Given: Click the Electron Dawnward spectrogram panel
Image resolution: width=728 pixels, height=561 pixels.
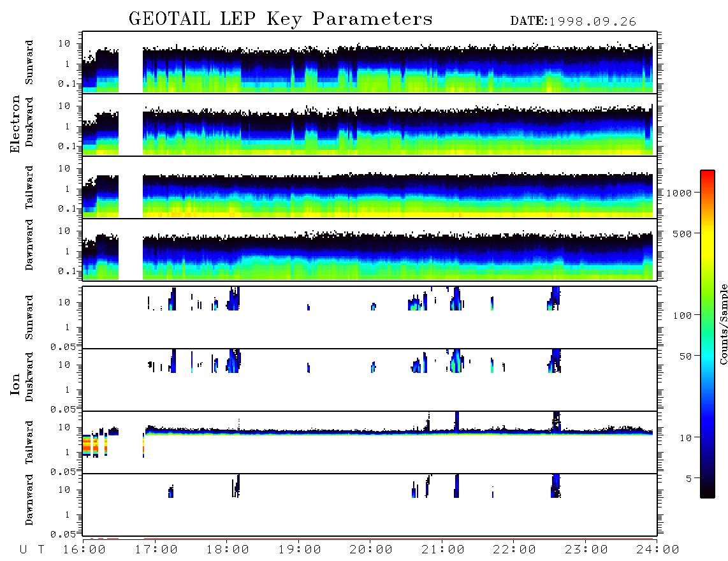Looking at the screenshot, I should coord(370,250).
